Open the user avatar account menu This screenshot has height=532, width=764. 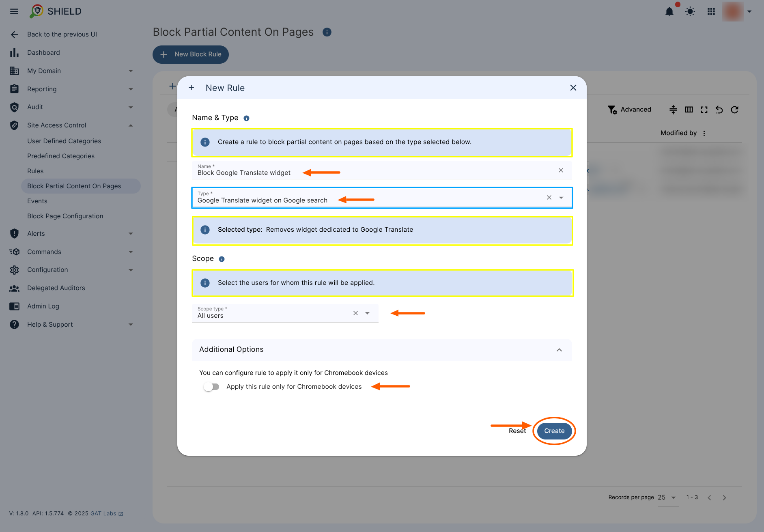coord(733,11)
